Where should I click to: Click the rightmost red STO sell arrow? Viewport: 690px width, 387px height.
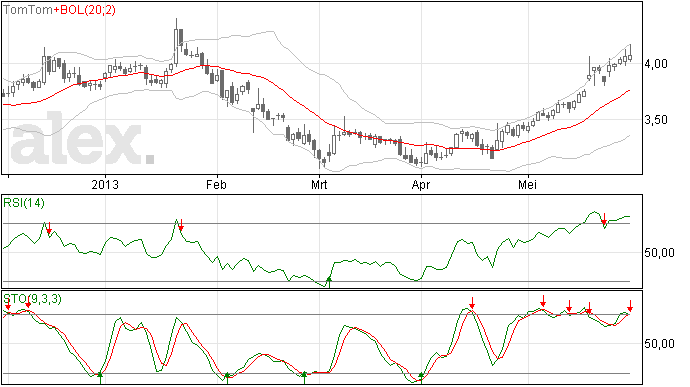[x=630, y=306]
